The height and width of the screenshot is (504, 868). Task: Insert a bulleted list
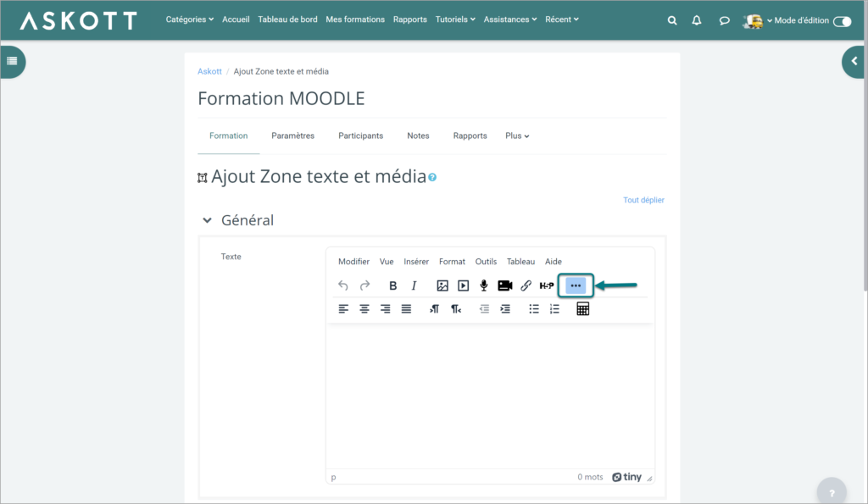(534, 308)
